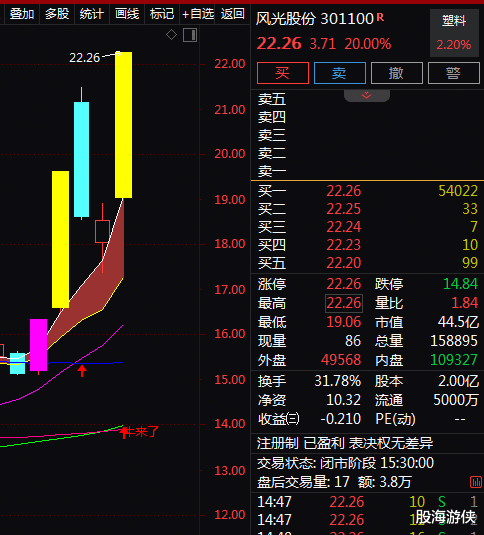
Task: Click the red R badge next to 301100
Action: (x=380, y=17)
